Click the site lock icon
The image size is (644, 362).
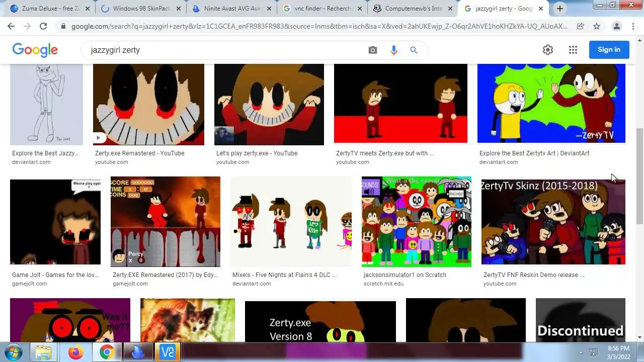tap(63, 27)
